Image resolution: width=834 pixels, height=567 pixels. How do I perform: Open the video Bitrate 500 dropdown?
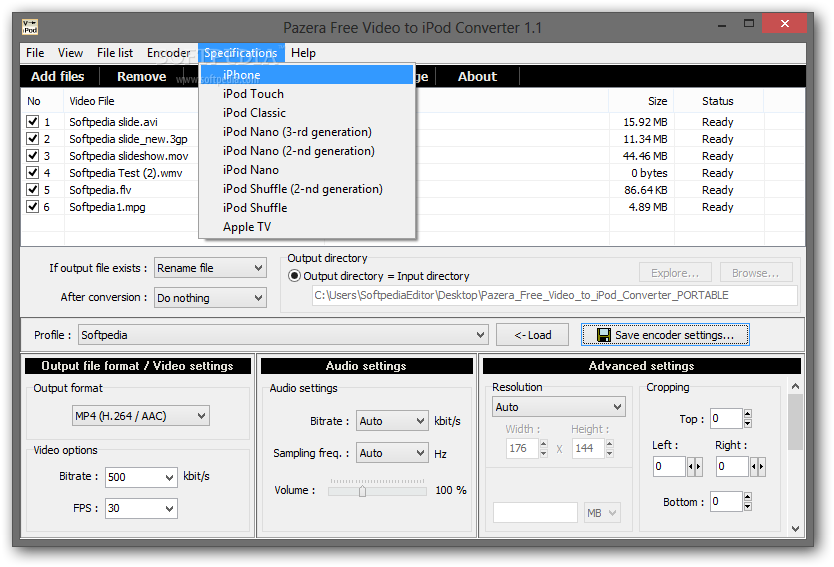pos(141,477)
